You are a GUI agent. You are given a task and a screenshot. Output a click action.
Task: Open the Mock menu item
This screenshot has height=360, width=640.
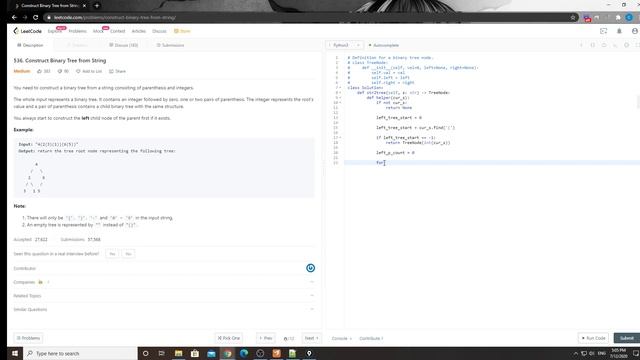click(98, 31)
